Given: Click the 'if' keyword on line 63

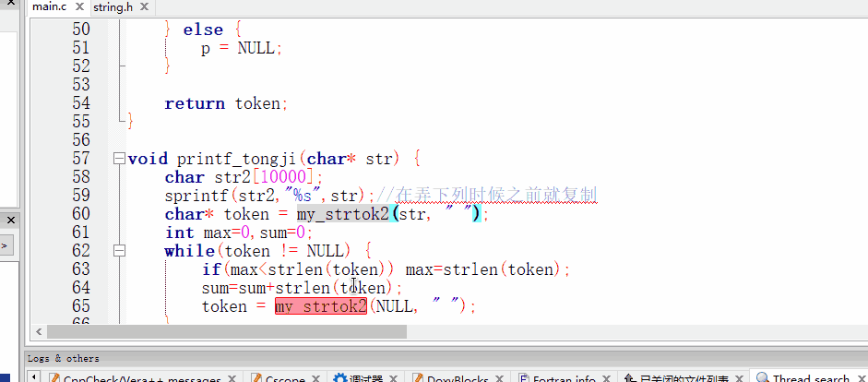Looking at the screenshot, I should click(x=210, y=269).
